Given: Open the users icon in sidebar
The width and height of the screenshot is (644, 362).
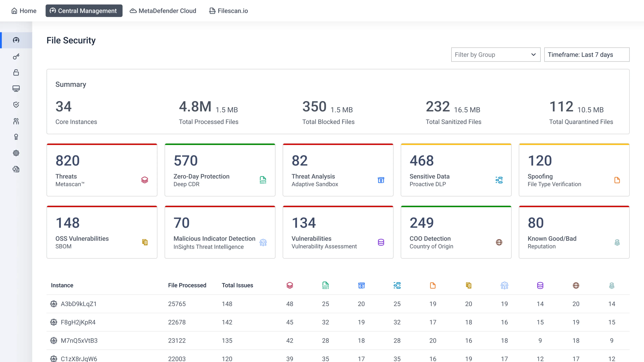Looking at the screenshot, I should [16, 121].
